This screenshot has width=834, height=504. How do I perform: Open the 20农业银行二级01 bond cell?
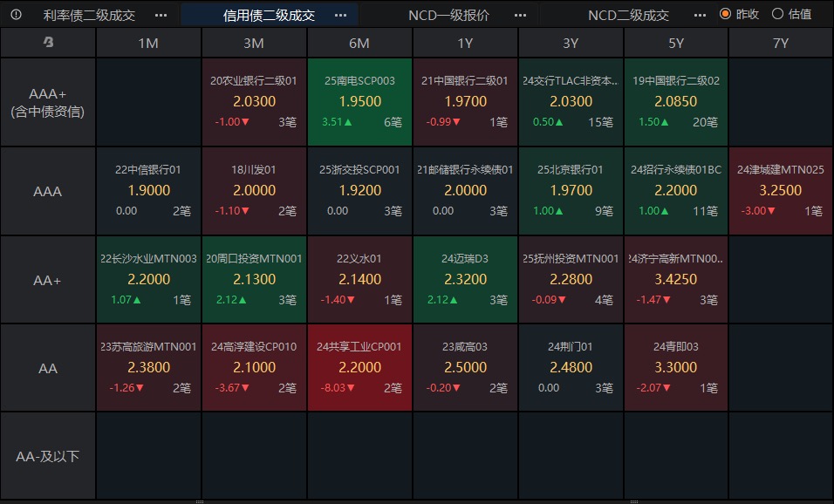254,102
